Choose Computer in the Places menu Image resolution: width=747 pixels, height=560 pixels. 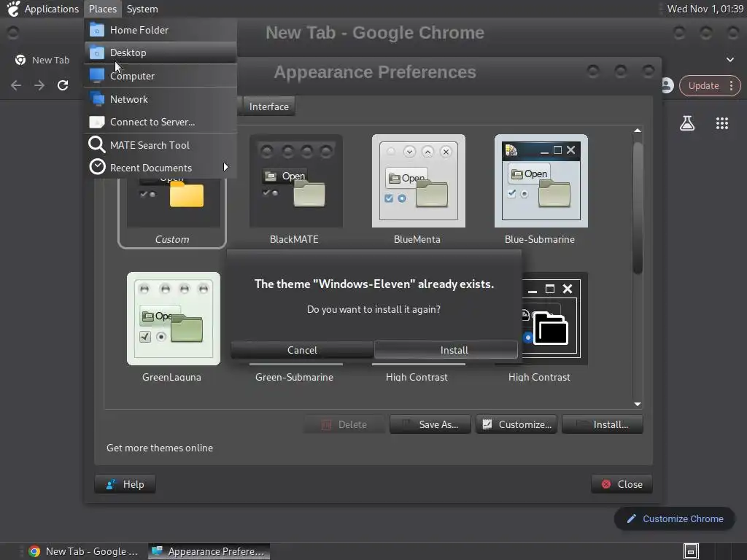160,76
